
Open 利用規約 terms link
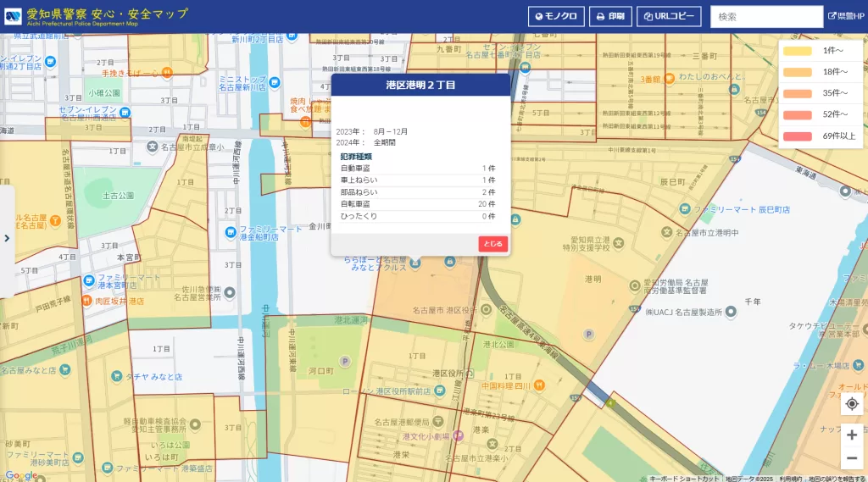tap(791, 478)
